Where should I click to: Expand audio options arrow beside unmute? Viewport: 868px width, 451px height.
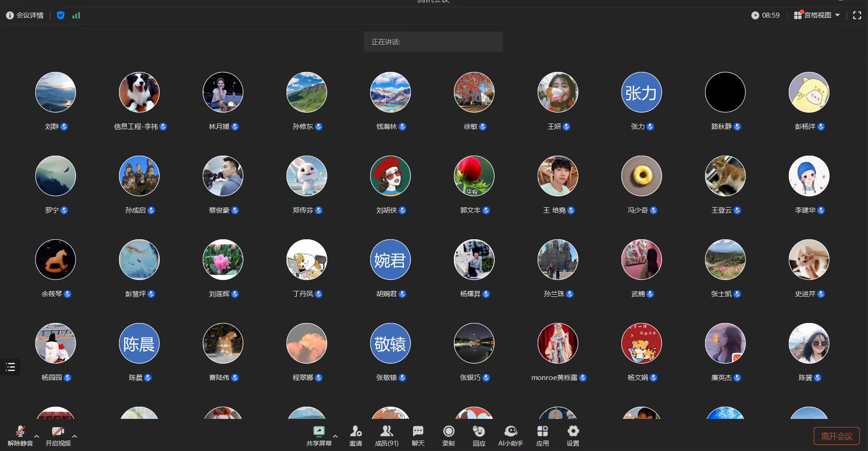point(37,436)
